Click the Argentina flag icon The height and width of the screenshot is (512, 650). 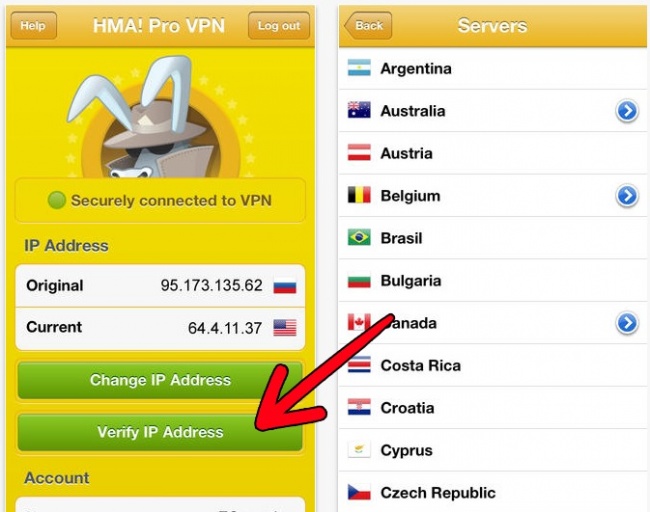tap(359, 68)
